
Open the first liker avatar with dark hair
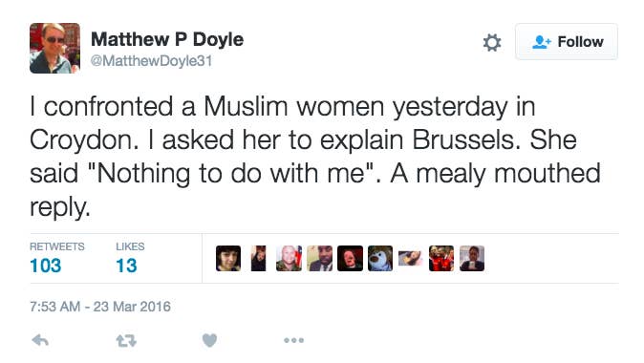click(228, 258)
